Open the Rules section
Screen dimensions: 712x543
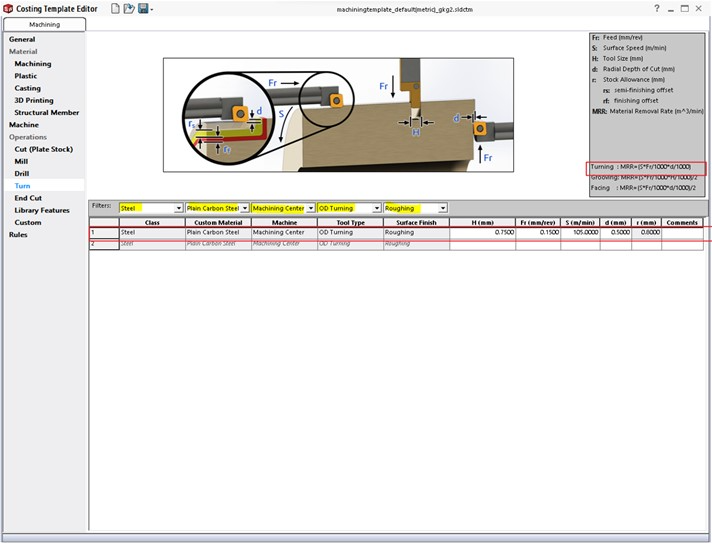click(x=19, y=234)
